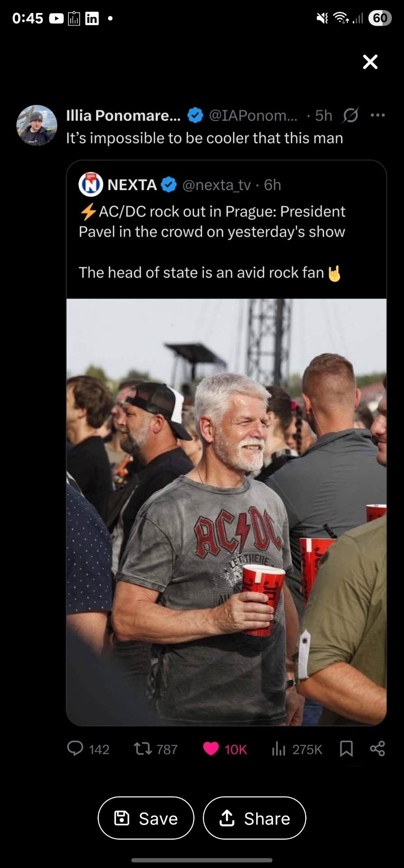Open the three-dot more options menu
The width and height of the screenshot is (404, 868).
pos(378,115)
